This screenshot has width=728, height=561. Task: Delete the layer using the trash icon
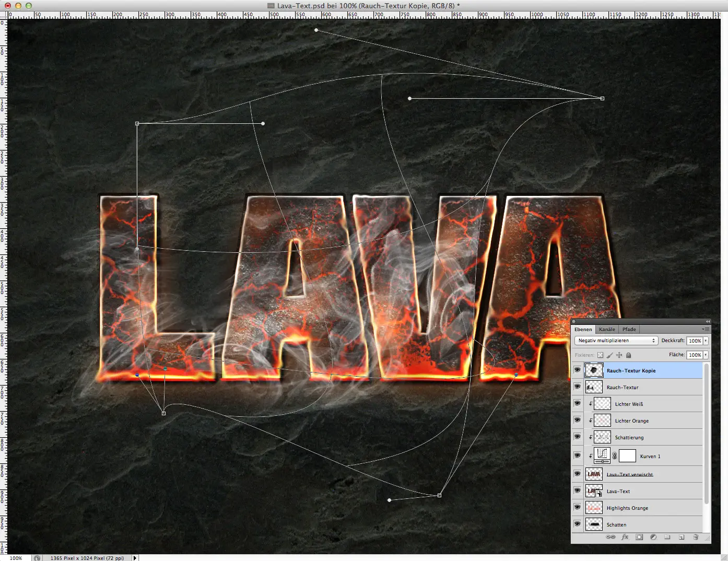point(696,537)
